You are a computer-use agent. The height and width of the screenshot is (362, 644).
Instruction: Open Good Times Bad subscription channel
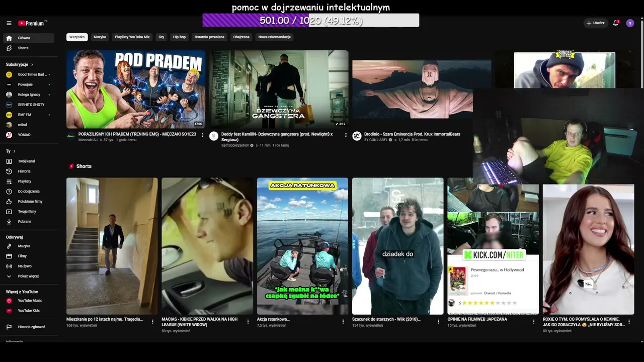[x=29, y=74]
